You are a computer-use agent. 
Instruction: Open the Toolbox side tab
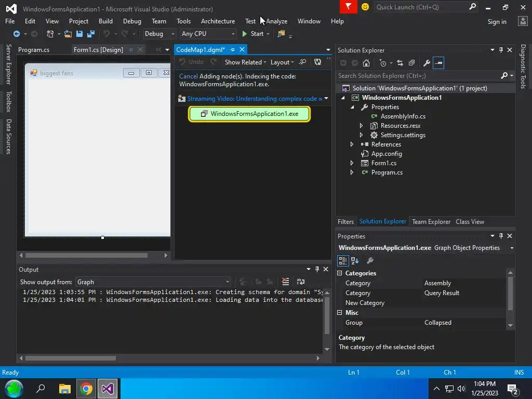8,102
